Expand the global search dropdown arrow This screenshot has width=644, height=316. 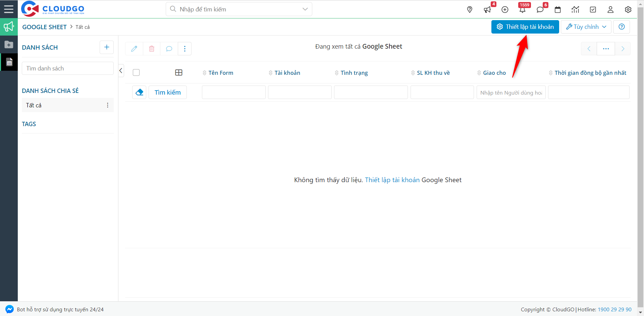pos(305,9)
